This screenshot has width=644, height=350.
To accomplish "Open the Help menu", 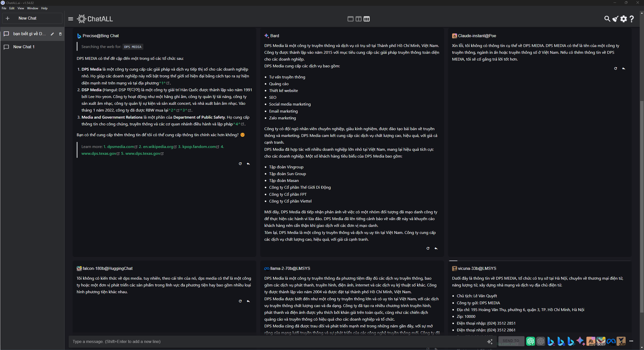I will [x=44, y=8].
